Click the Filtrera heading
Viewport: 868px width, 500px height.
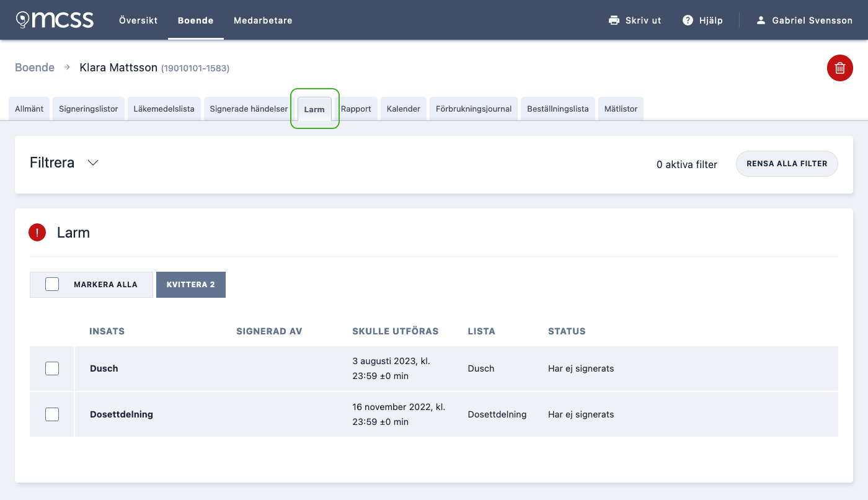(52, 163)
